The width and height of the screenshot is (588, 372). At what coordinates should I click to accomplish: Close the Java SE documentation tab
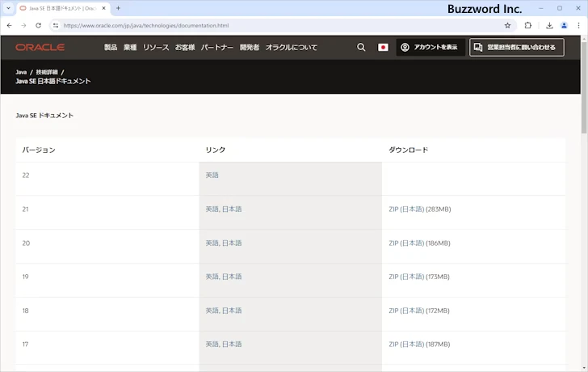coord(104,8)
